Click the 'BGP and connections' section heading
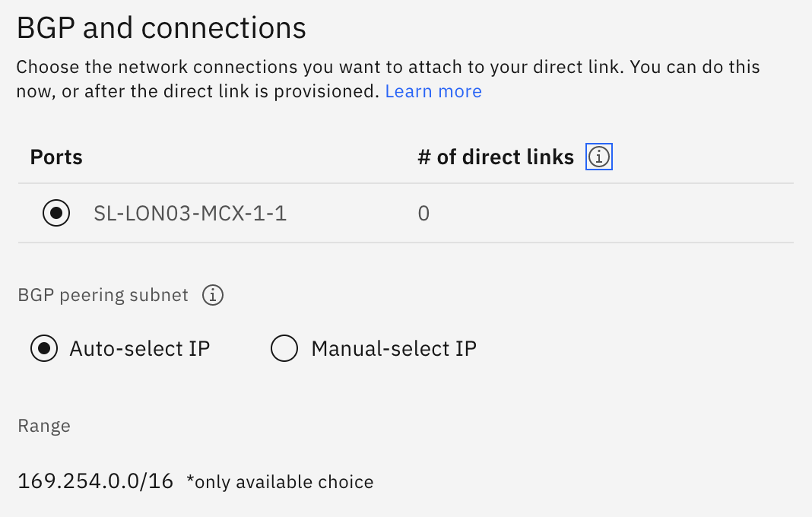Viewport: 812px width, 517px height. 162,27
